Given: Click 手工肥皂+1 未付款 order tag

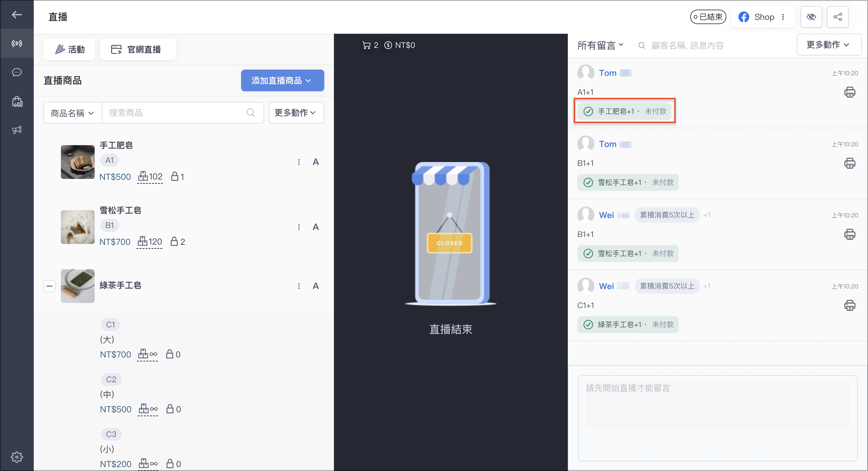Looking at the screenshot, I should click(x=624, y=111).
